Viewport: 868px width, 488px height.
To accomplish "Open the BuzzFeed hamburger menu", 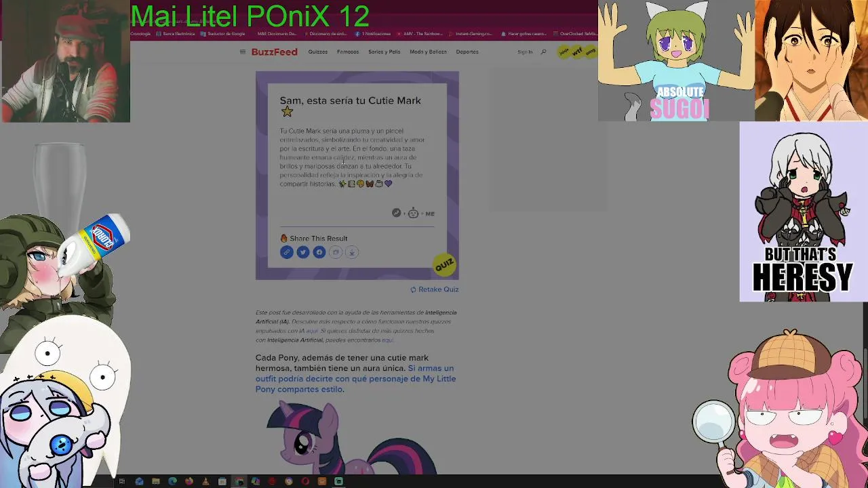I will (x=242, y=52).
